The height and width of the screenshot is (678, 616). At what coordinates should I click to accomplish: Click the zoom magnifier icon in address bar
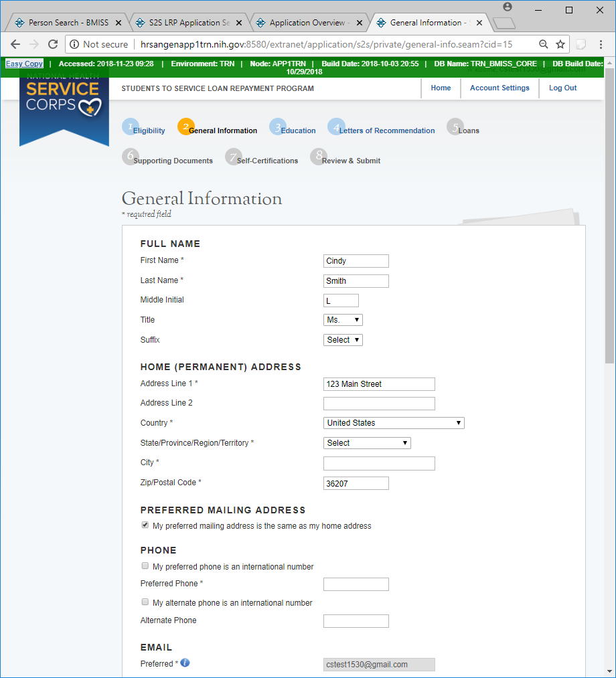click(544, 44)
